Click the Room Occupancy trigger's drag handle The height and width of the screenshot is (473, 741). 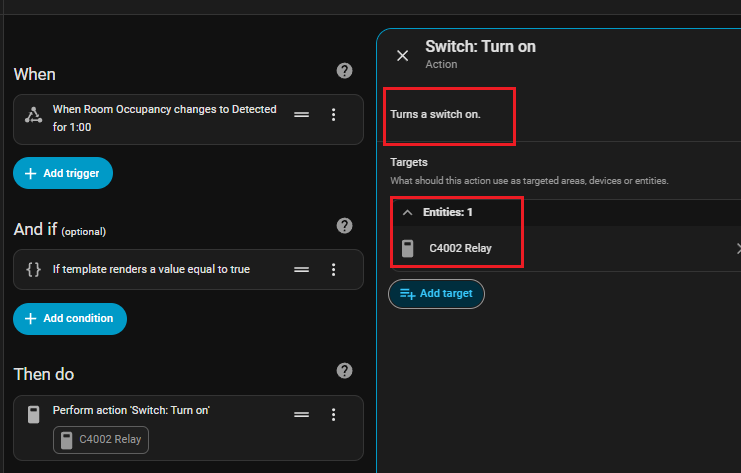[301, 115]
